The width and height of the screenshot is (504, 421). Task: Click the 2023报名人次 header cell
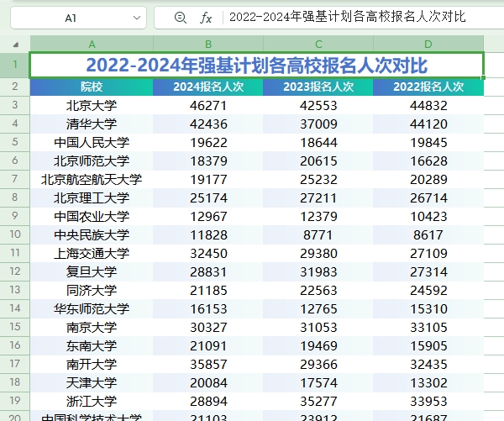(x=318, y=87)
